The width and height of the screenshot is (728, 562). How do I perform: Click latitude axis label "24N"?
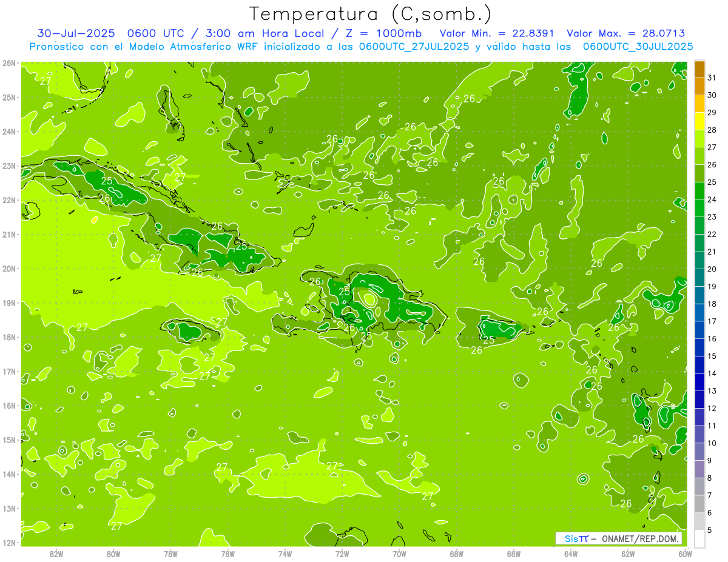8,132
